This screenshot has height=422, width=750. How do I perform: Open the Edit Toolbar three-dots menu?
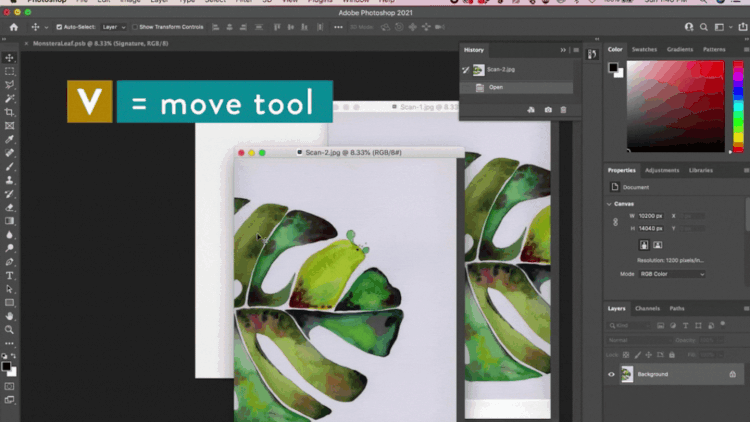[9, 344]
